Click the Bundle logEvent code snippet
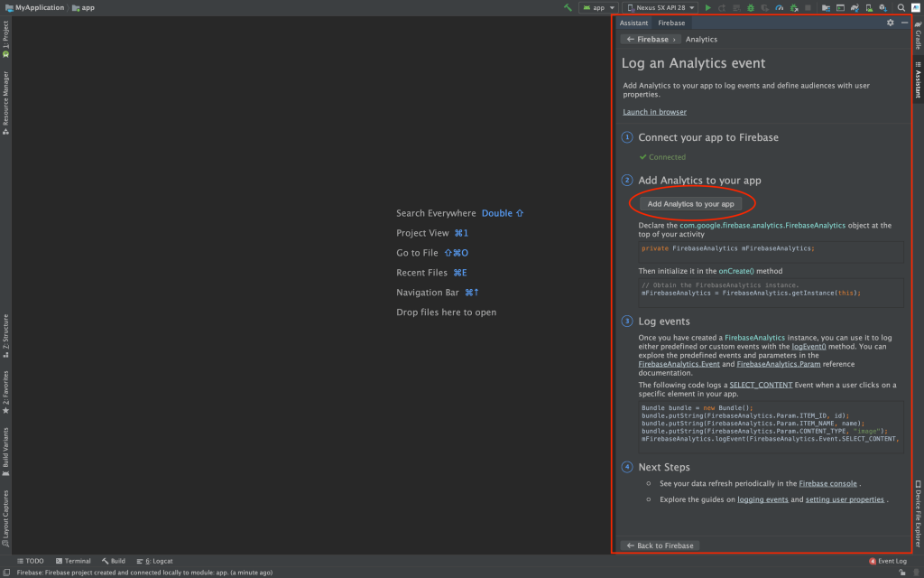The width and height of the screenshot is (924, 578). [771, 426]
